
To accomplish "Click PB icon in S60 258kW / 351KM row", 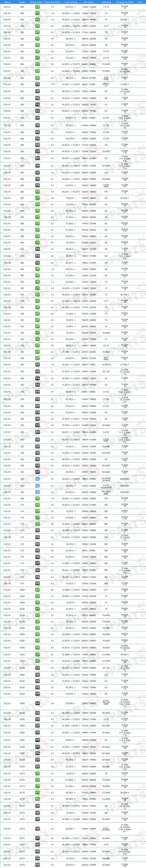I will click(x=37, y=78).
